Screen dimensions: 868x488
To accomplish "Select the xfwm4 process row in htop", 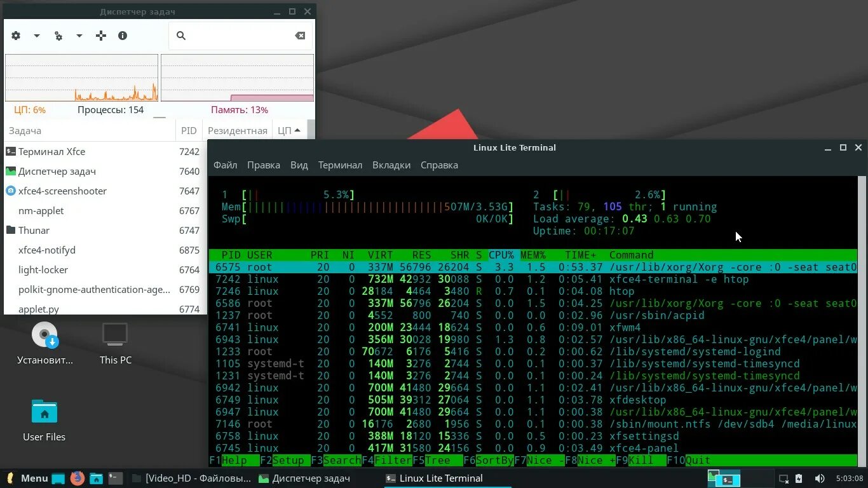I will 533,327.
